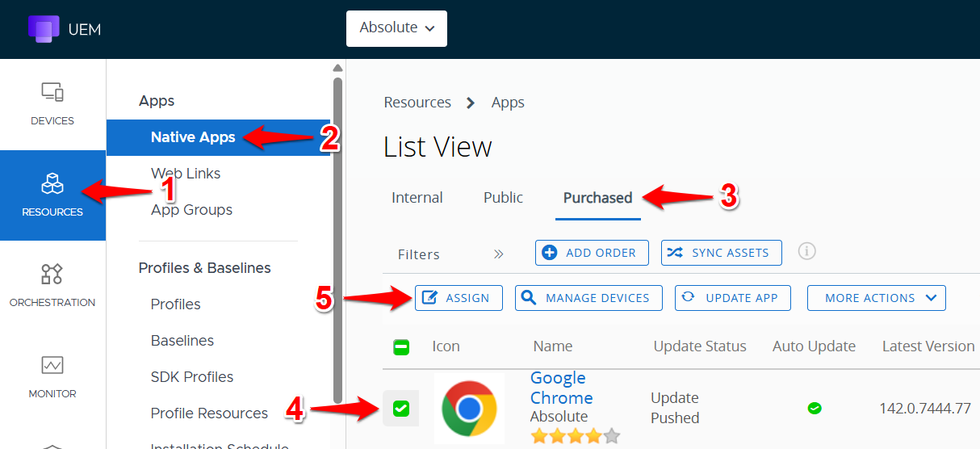Click the Icon column header
Screen dimensions: 980x449
[446, 346]
